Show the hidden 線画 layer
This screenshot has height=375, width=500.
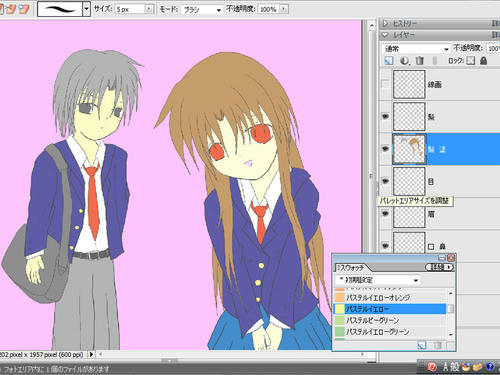(385, 84)
